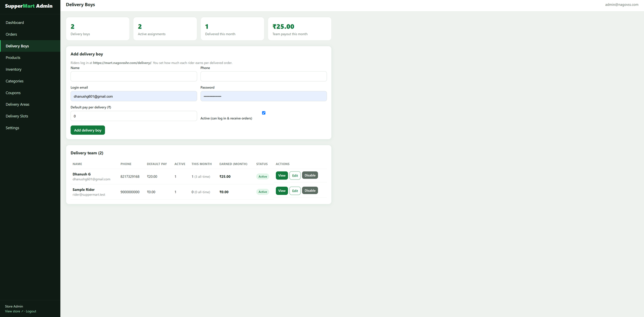Disable Dhanush G rider
This screenshot has width=644, height=317.
tap(310, 175)
